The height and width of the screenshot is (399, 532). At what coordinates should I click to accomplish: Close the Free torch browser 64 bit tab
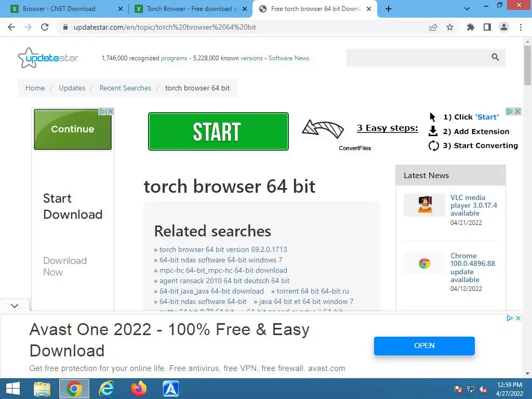coord(369,9)
